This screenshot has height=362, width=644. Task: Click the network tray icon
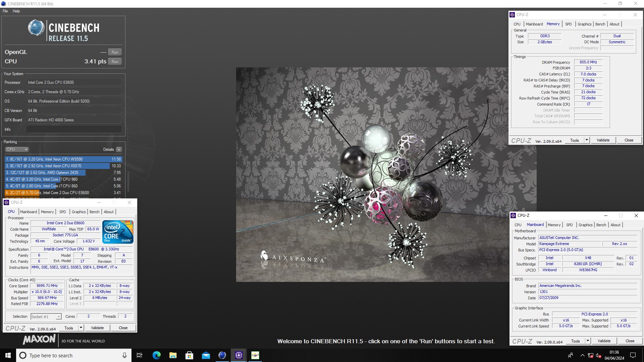(x=590, y=355)
